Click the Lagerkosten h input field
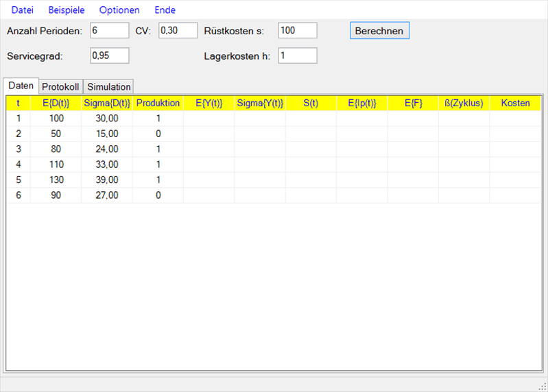This screenshot has height=392, width=548. (x=298, y=56)
